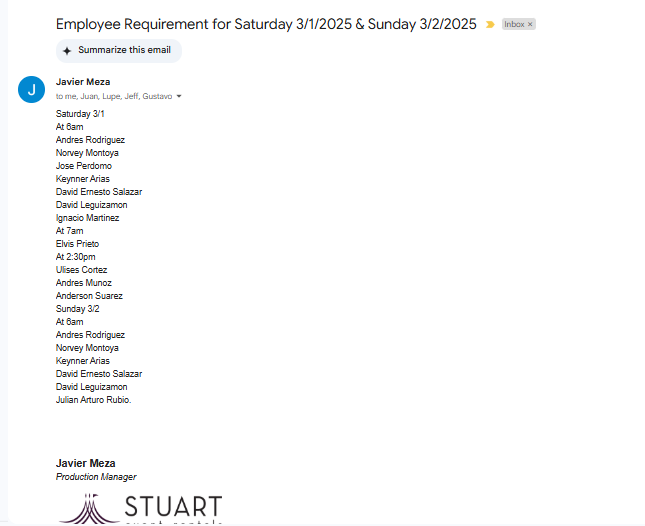The height and width of the screenshot is (526, 645).
Task: Click the blue J sender avatar
Action: pyautogui.click(x=31, y=89)
